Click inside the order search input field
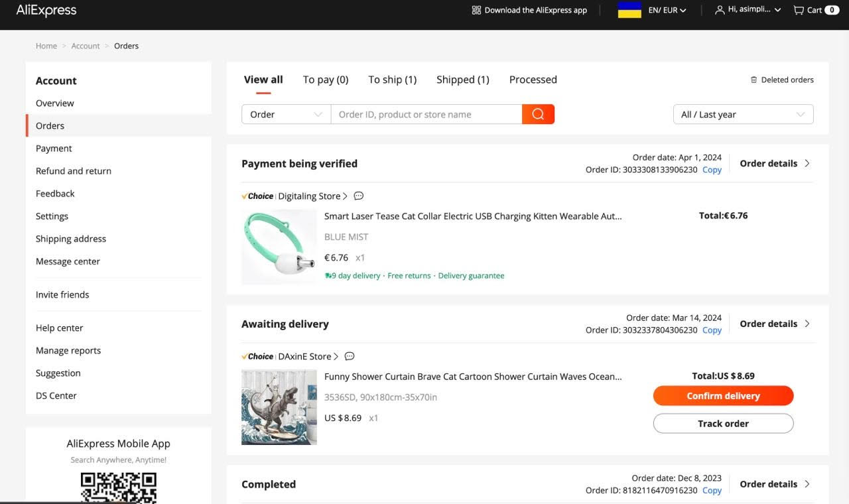The height and width of the screenshot is (504, 849). click(426, 114)
